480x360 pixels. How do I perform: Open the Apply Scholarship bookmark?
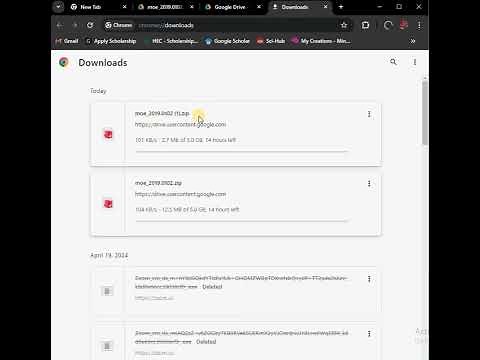pyautogui.click(x=111, y=41)
